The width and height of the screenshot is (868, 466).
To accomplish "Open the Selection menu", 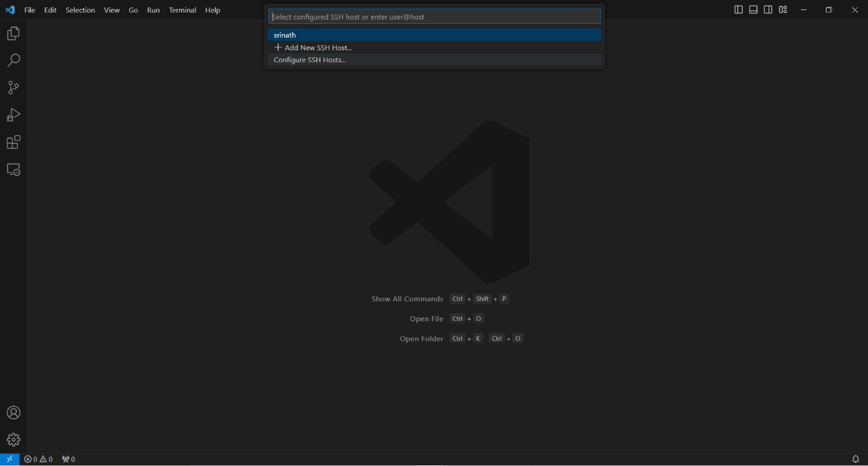I will point(81,10).
